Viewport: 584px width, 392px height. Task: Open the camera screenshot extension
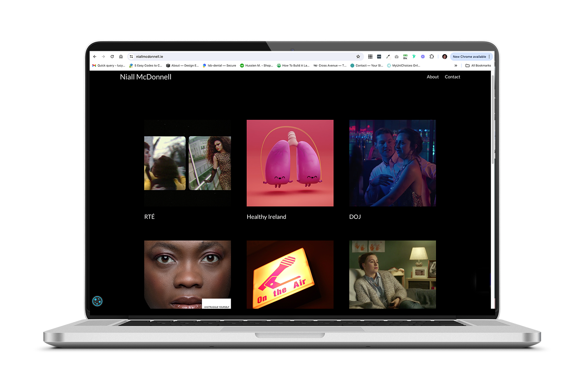[x=396, y=56]
